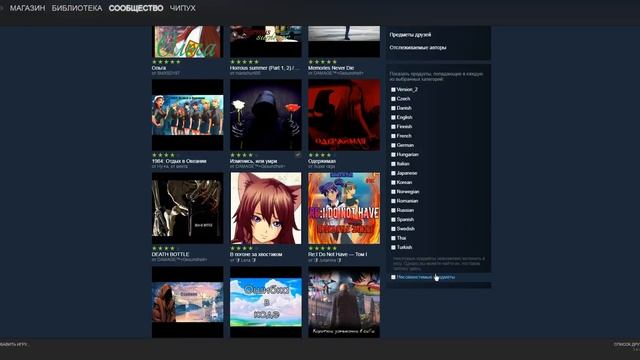The height and width of the screenshot is (360, 640).
Task: Click the star rating under Horrors summer
Action: (x=244, y=62)
